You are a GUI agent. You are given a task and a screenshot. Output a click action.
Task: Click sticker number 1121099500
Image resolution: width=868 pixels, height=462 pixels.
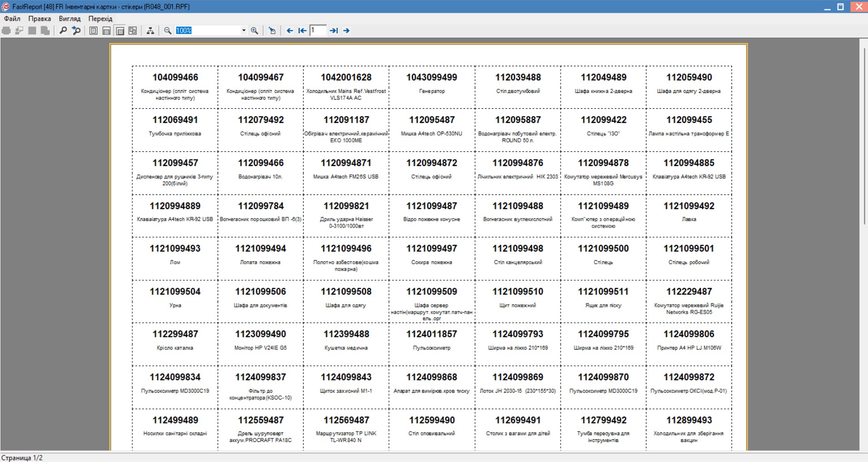pos(603,249)
